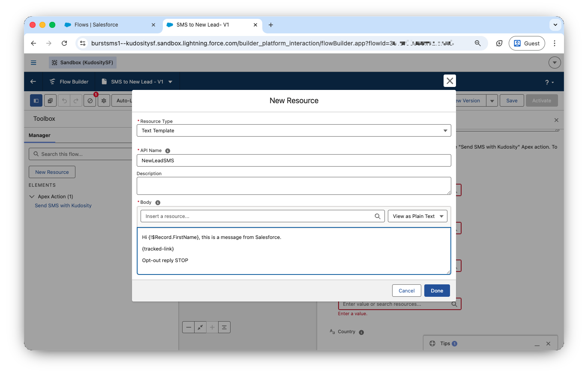Select the Manager tab in Toolbox
The image size is (588, 382).
point(39,135)
